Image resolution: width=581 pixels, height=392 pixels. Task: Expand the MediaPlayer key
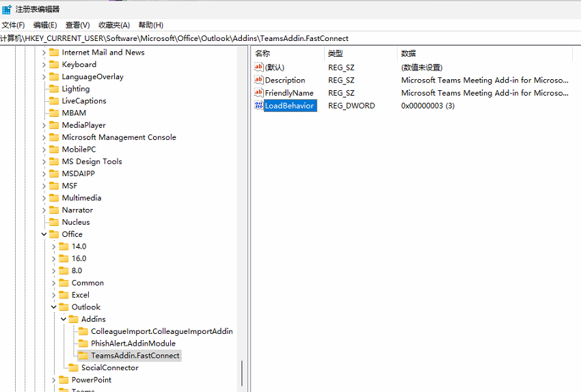click(x=44, y=126)
